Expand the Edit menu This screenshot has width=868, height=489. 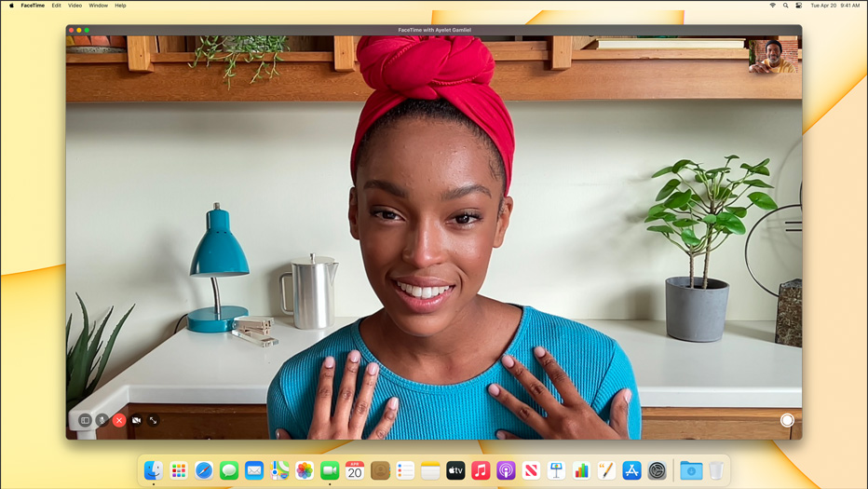tap(56, 6)
